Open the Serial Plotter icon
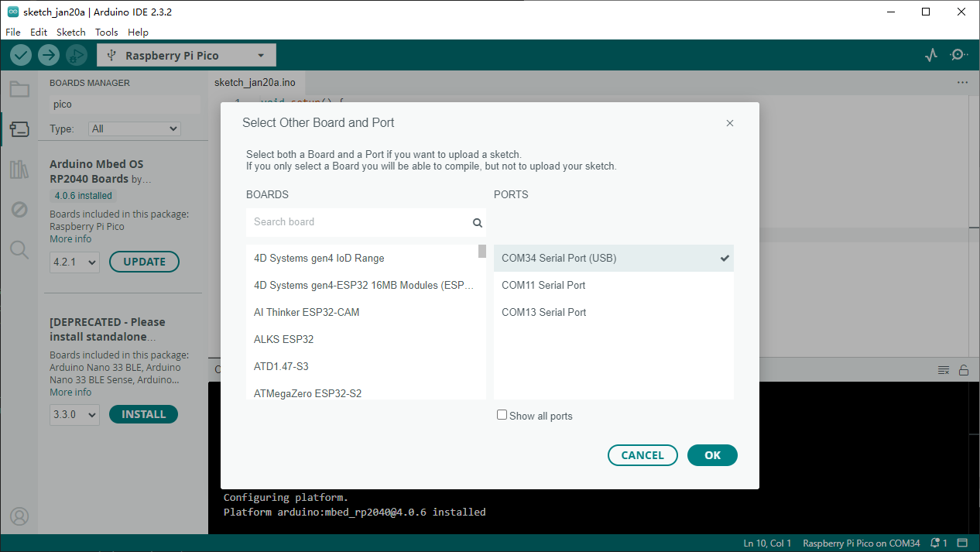The height and width of the screenshot is (552, 980). [931, 55]
